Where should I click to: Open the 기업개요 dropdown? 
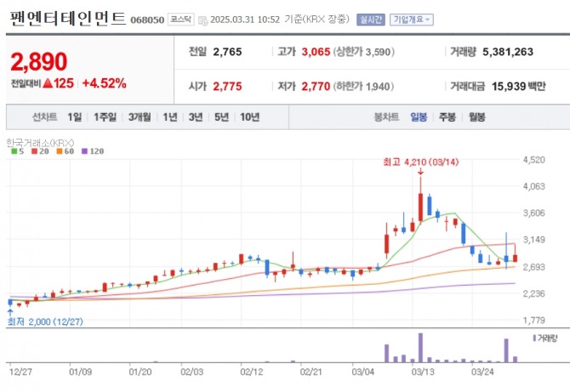pyautogui.click(x=412, y=20)
